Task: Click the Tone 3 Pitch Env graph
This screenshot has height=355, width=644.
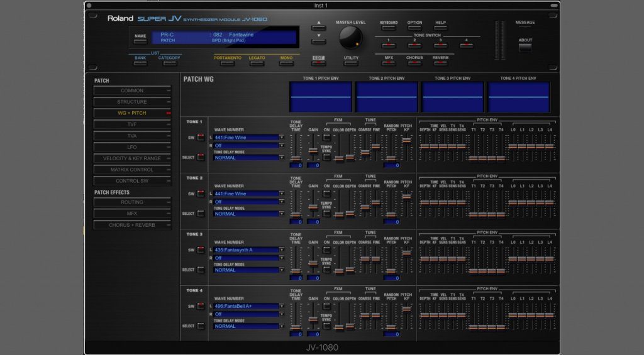Action: click(x=452, y=97)
